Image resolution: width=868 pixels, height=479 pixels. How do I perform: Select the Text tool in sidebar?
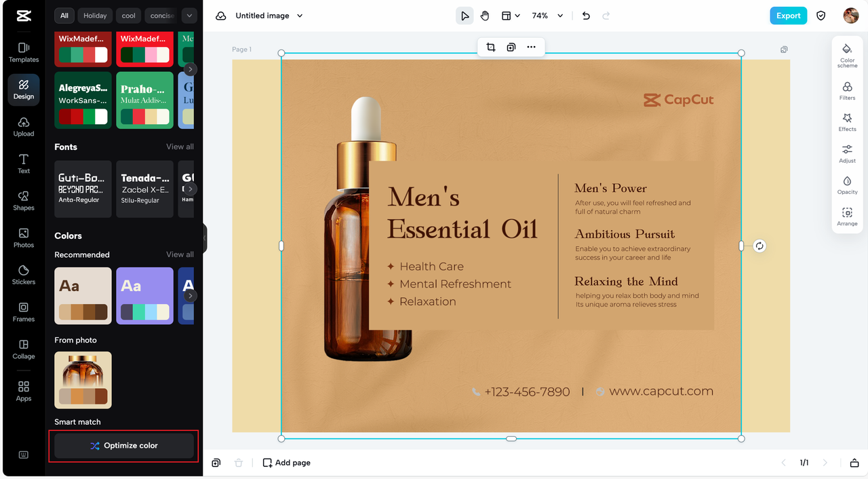pos(24,164)
